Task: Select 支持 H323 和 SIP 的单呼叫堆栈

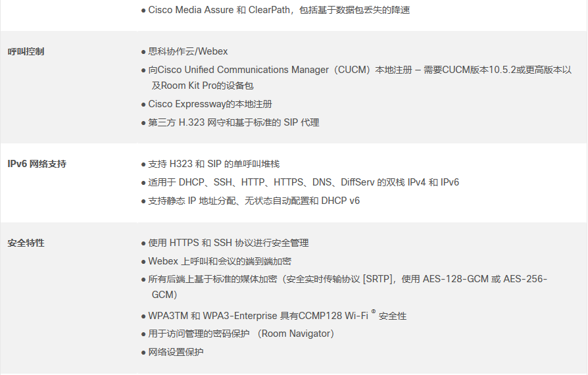Action: click(x=214, y=164)
